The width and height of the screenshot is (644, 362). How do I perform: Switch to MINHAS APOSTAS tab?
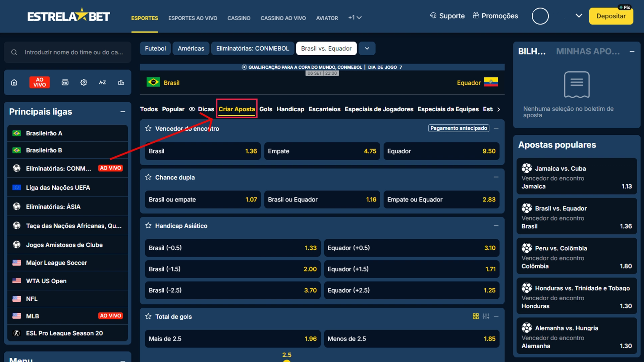[588, 52]
